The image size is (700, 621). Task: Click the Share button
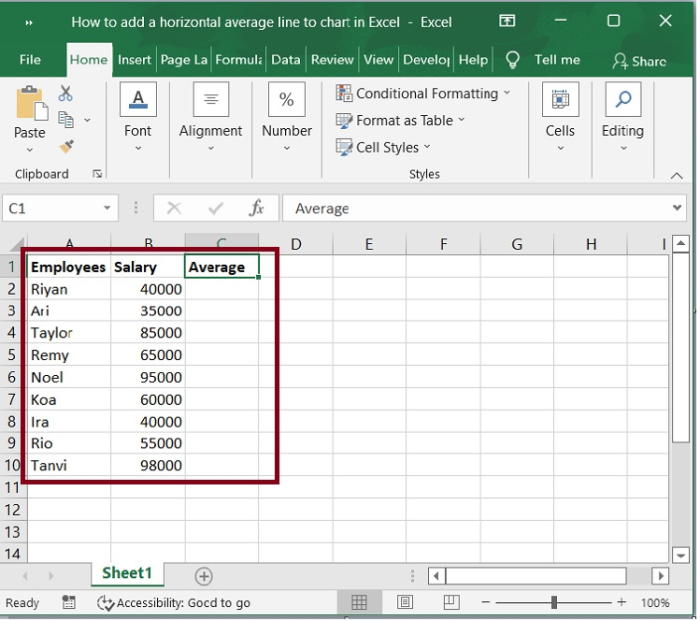pyautogui.click(x=639, y=60)
